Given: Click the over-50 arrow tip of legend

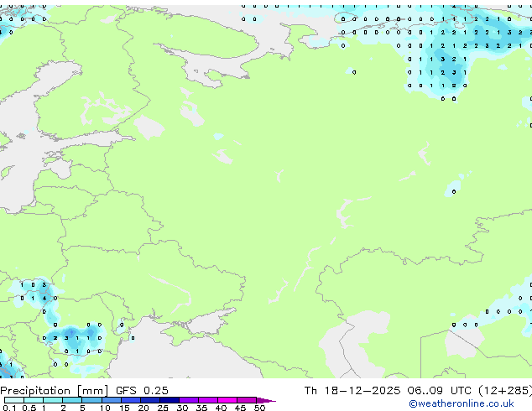Looking at the screenshot, I should (x=266, y=400).
